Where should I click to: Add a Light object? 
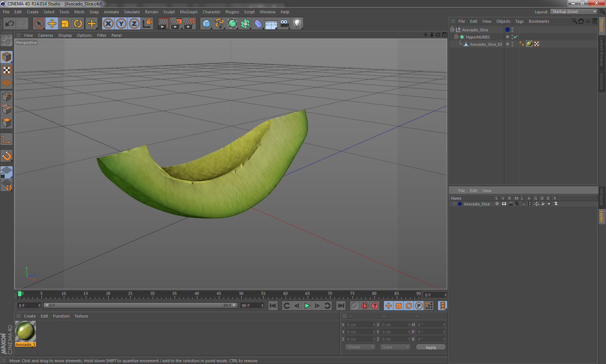pos(297,24)
